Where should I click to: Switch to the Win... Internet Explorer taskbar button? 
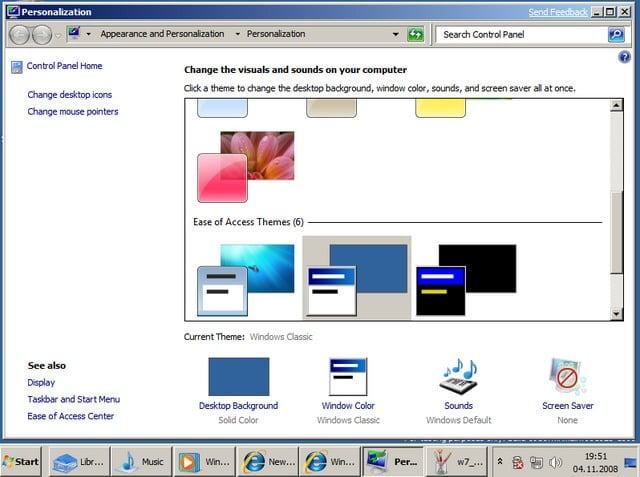coord(330,462)
